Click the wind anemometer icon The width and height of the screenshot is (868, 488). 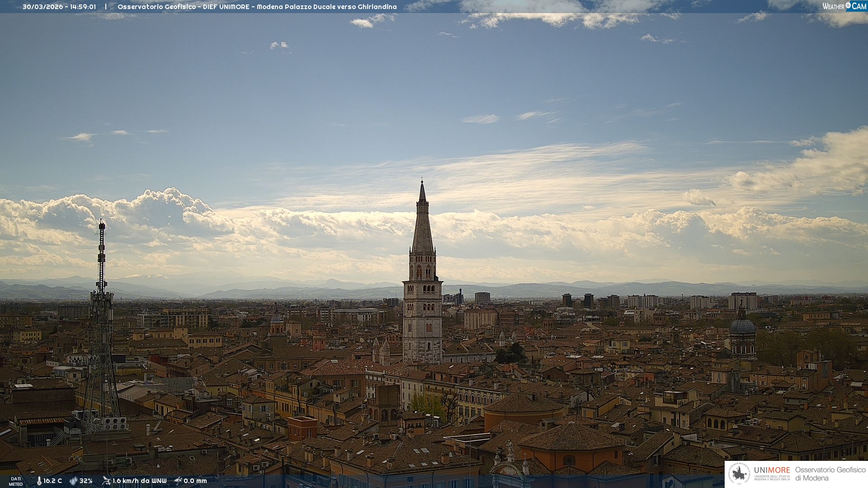(x=106, y=481)
